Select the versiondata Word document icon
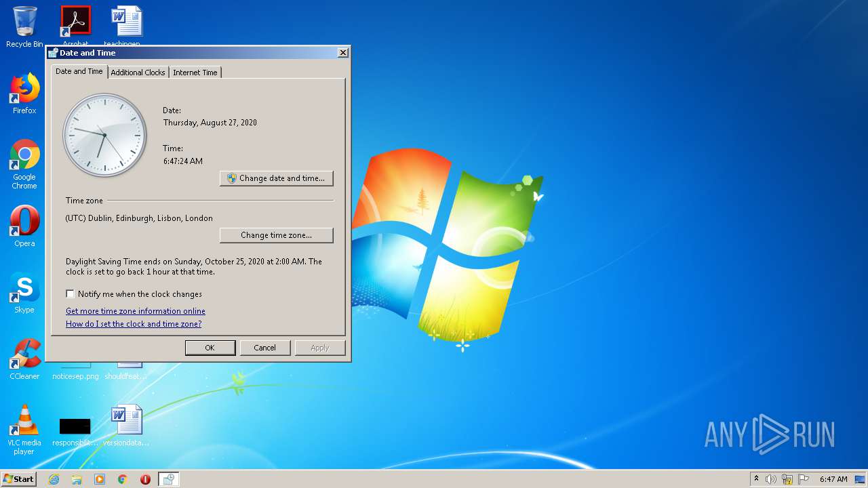 tap(126, 426)
